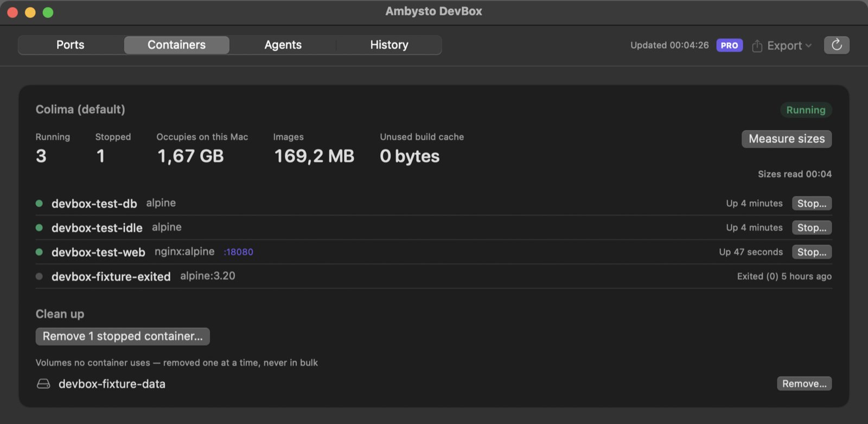Click the nginx:alpine image label
Viewport: 868px width, 424px height.
point(184,252)
